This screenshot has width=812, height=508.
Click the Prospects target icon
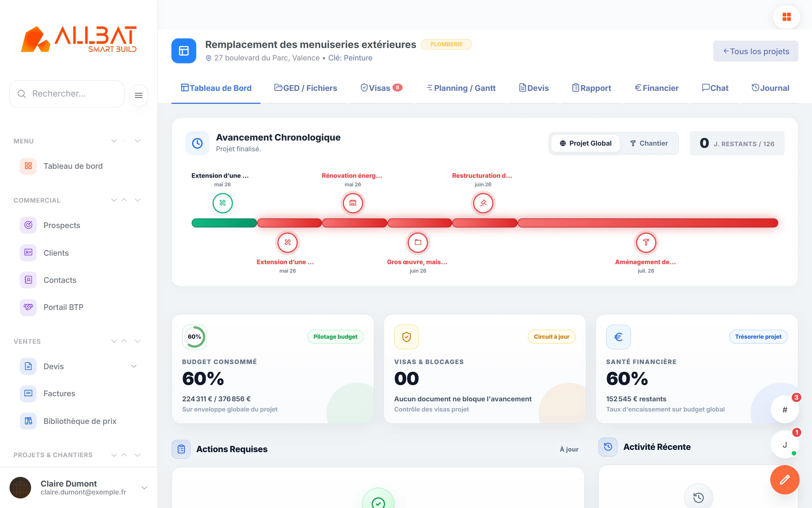click(x=28, y=225)
